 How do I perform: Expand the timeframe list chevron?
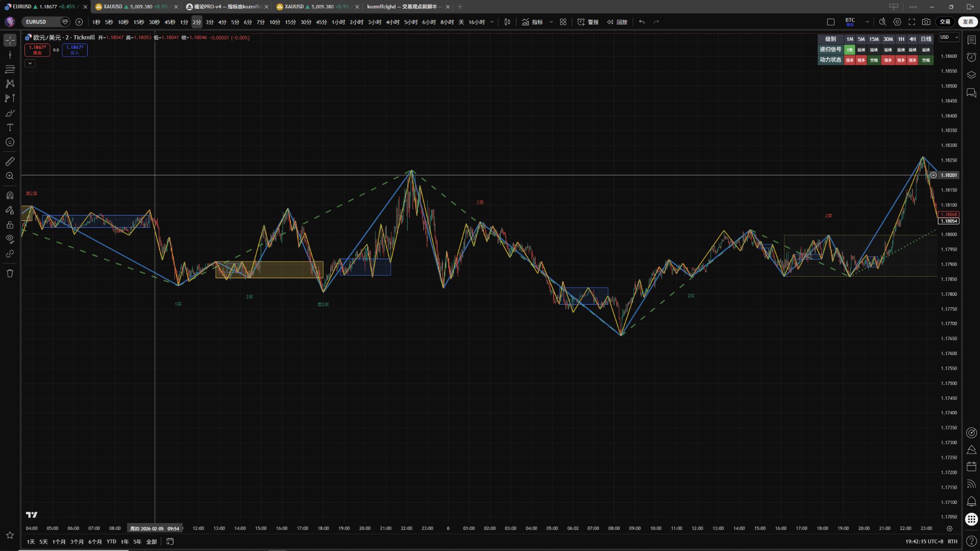coord(492,22)
